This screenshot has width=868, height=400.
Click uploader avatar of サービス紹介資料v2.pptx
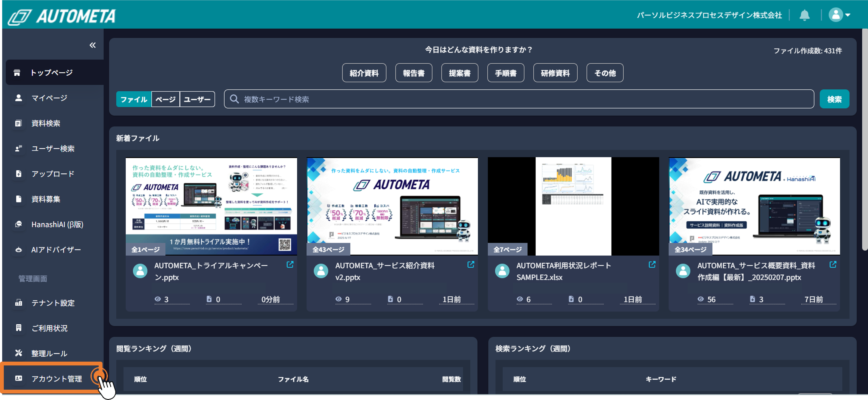tap(321, 271)
